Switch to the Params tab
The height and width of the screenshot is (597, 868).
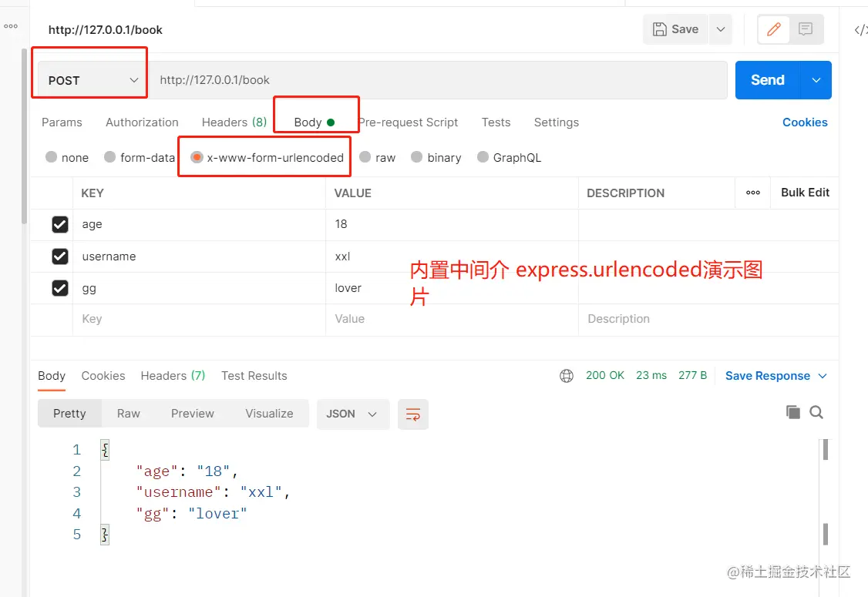[62, 122]
